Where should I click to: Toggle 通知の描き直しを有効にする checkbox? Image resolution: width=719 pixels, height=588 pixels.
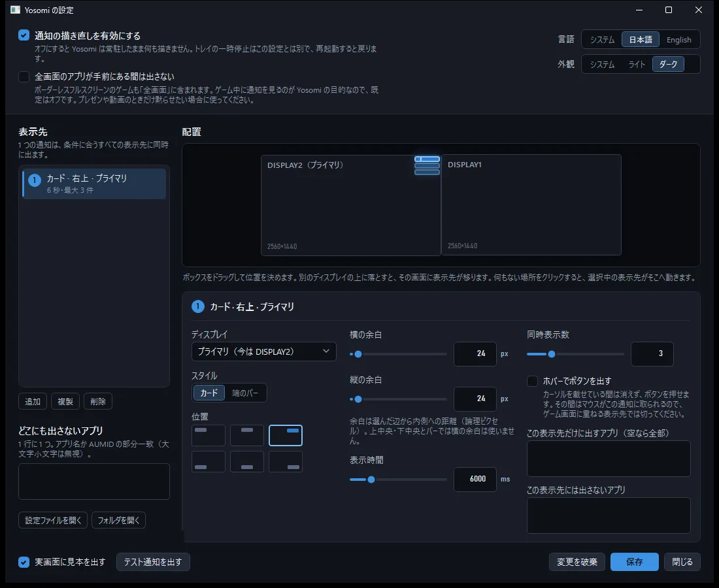click(x=24, y=35)
